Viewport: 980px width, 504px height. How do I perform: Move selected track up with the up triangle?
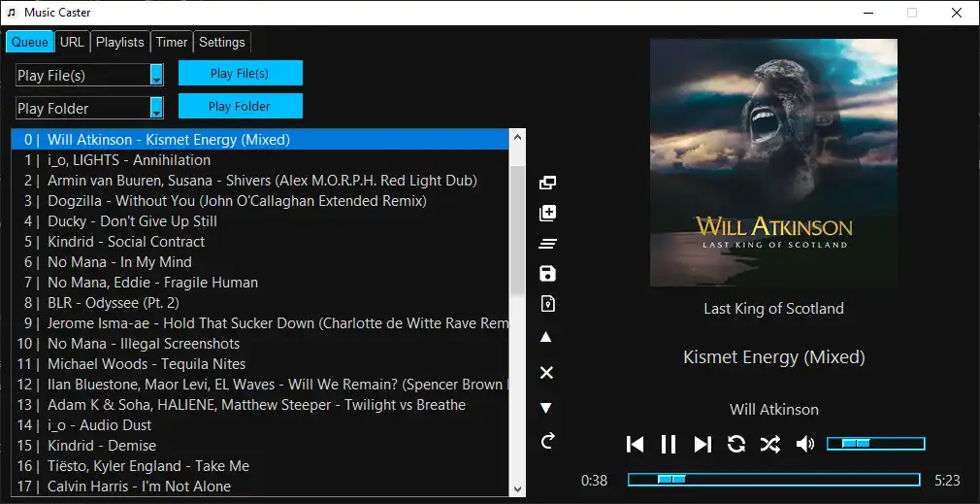(x=546, y=337)
